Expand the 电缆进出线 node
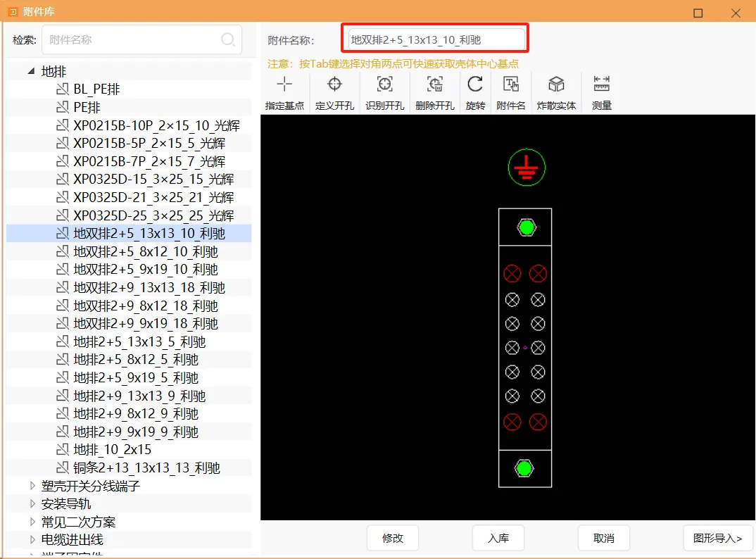This screenshot has width=756, height=559. (x=32, y=539)
